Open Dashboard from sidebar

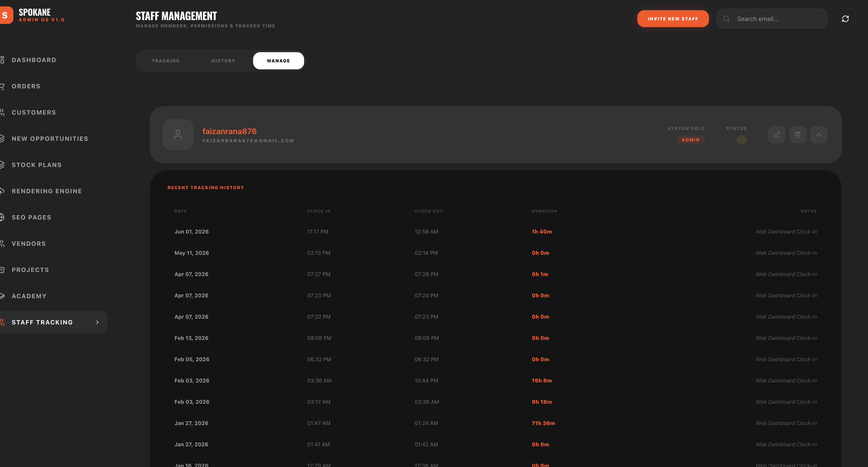coord(34,60)
